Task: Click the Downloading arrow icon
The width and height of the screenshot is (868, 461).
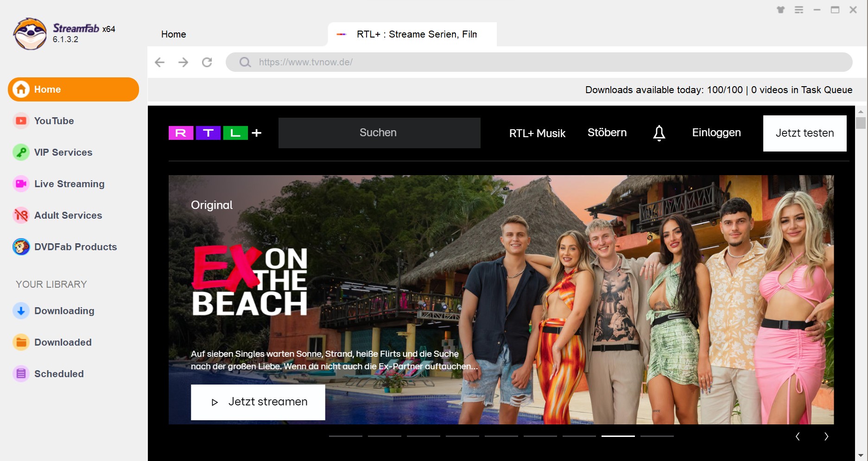Action: click(x=21, y=311)
